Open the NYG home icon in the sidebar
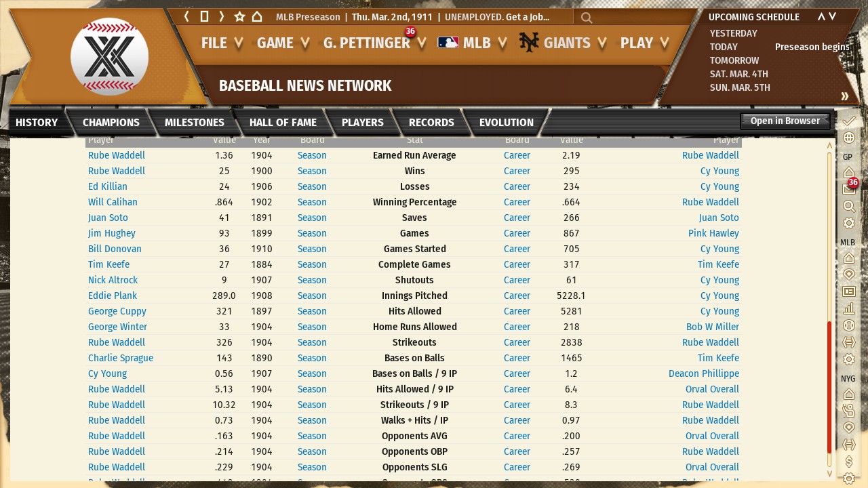 point(848,394)
